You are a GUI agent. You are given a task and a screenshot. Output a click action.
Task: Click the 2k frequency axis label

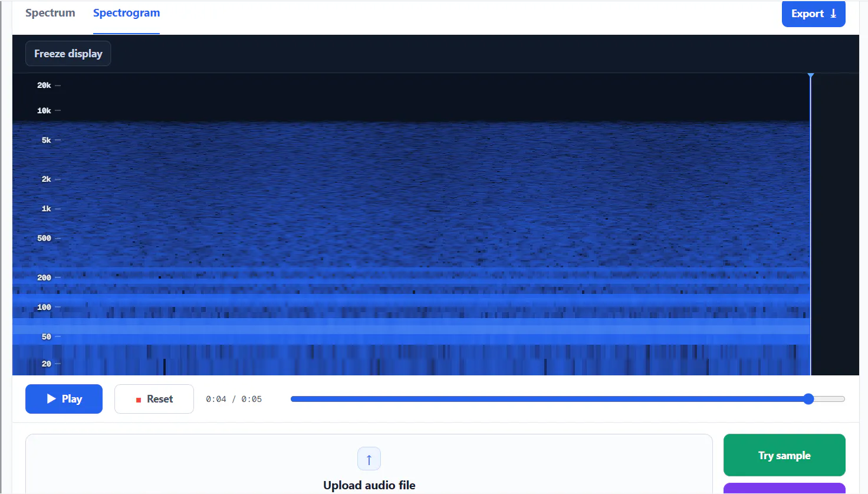[x=47, y=179]
